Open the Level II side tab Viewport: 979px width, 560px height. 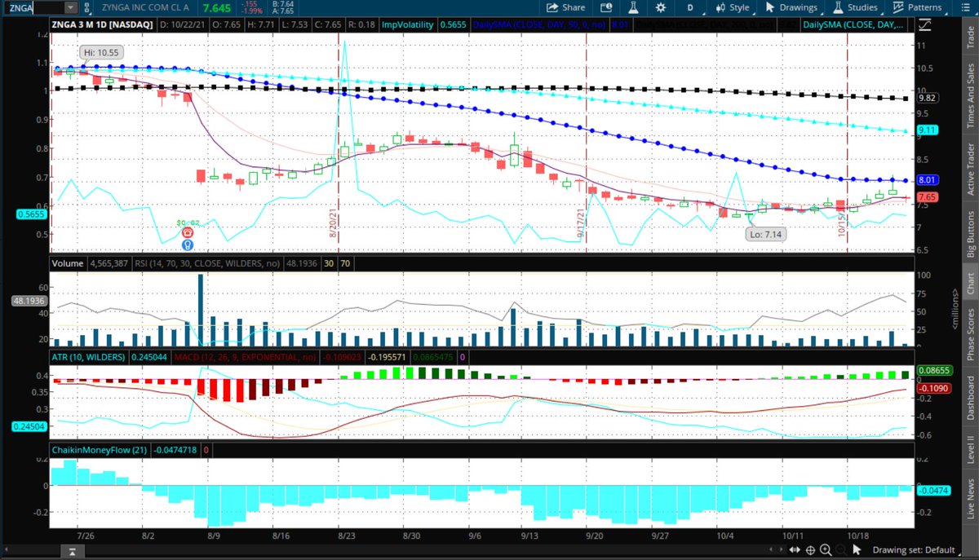coord(970,448)
